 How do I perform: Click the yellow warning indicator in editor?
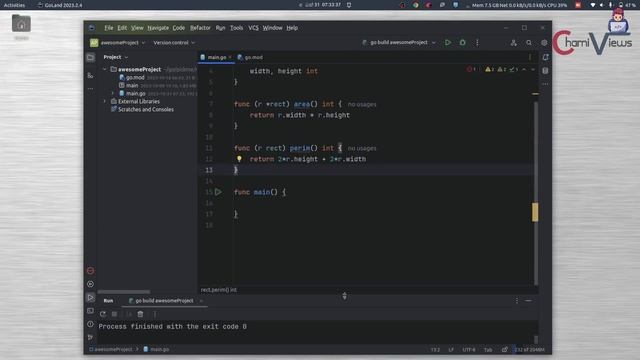tap(489, 69)
